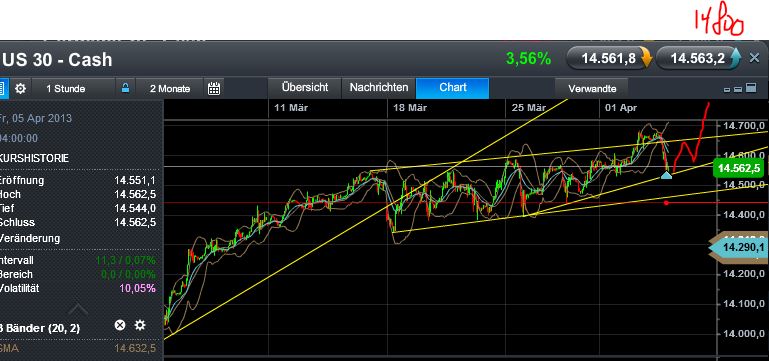Click the 11 Mär date label
The height and width of the screenshot is (361, 769).
coord(291,107)
